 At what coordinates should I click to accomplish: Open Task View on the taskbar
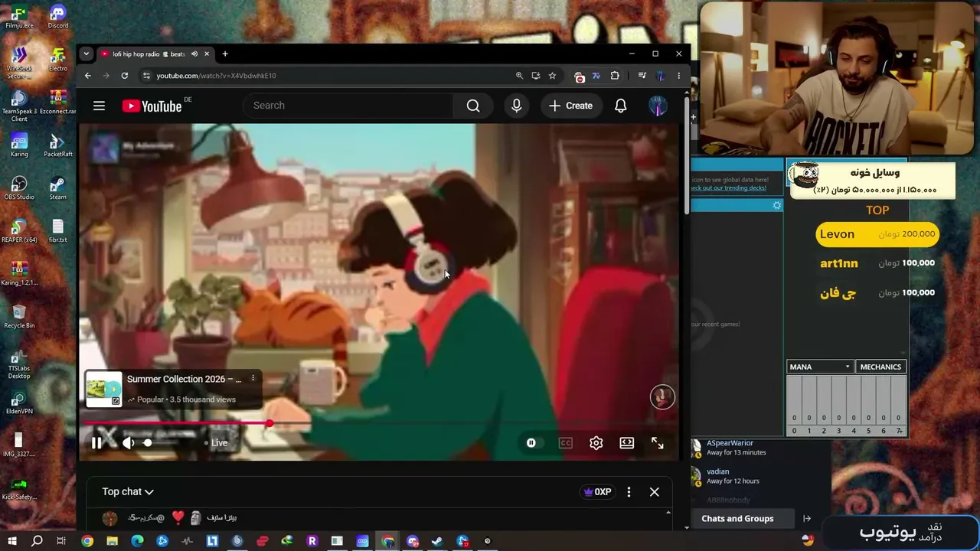pos(61,541)
